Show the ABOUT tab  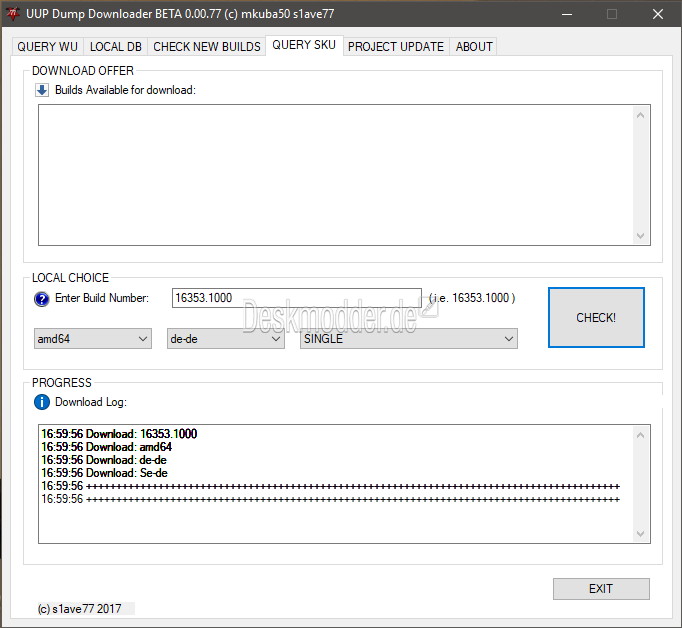coord(474,47)
